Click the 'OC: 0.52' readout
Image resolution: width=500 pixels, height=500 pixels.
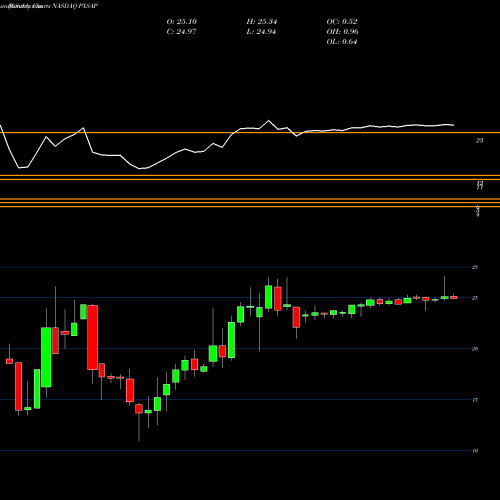[x=342, y=22]
